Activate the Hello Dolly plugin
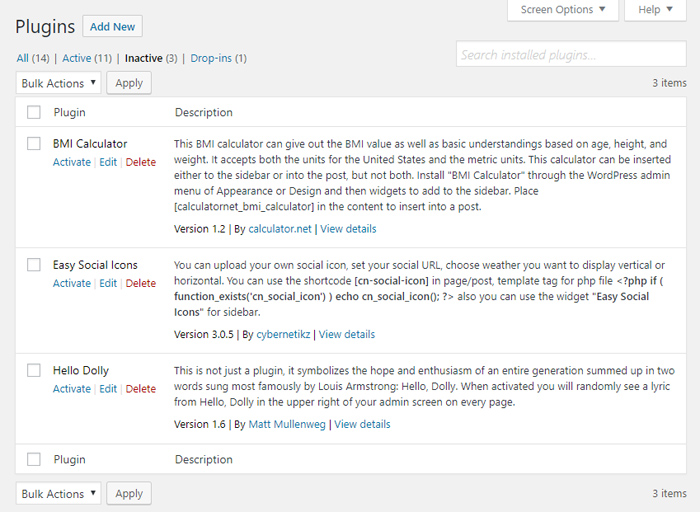Image resolution: width=700 pixels, height=512 pixels. tap(71, 389)
